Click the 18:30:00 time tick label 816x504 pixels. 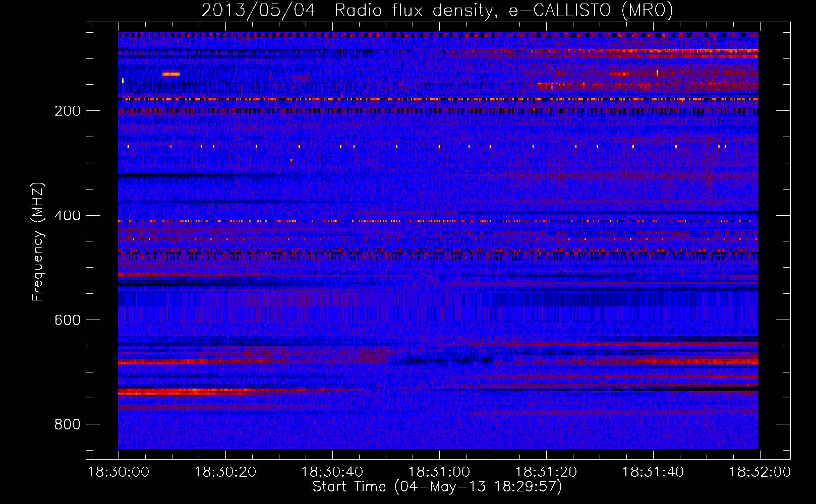(119, 472)
